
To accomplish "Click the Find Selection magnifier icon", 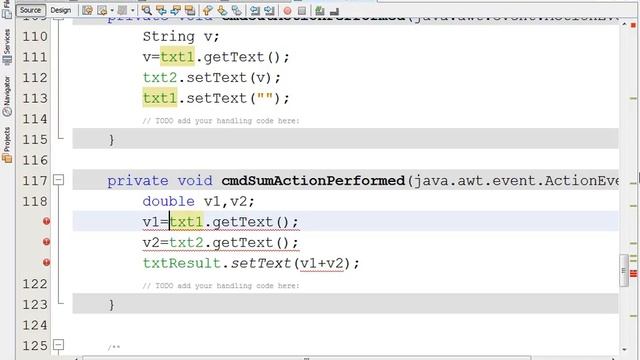I will [147, 11].
